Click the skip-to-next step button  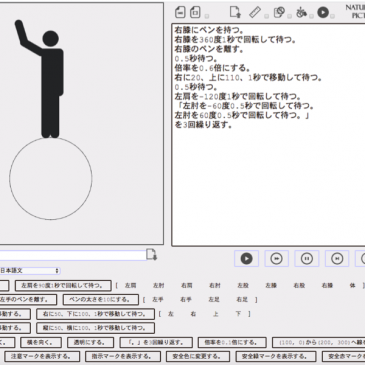337,259
